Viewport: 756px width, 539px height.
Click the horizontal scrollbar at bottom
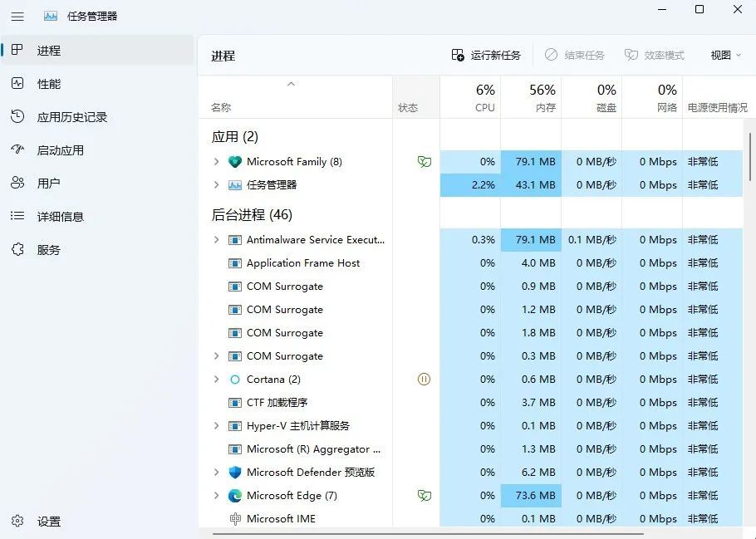[428, 534]
